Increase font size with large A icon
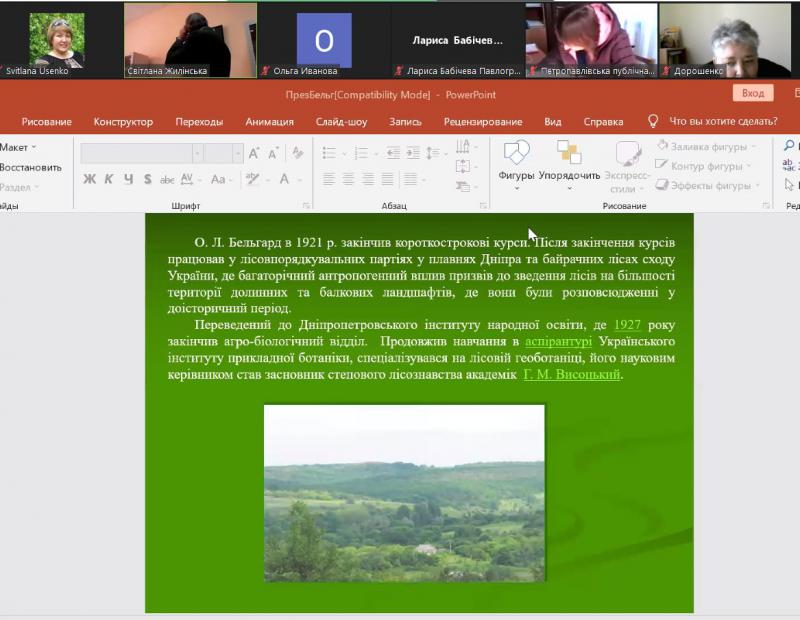 254,153
